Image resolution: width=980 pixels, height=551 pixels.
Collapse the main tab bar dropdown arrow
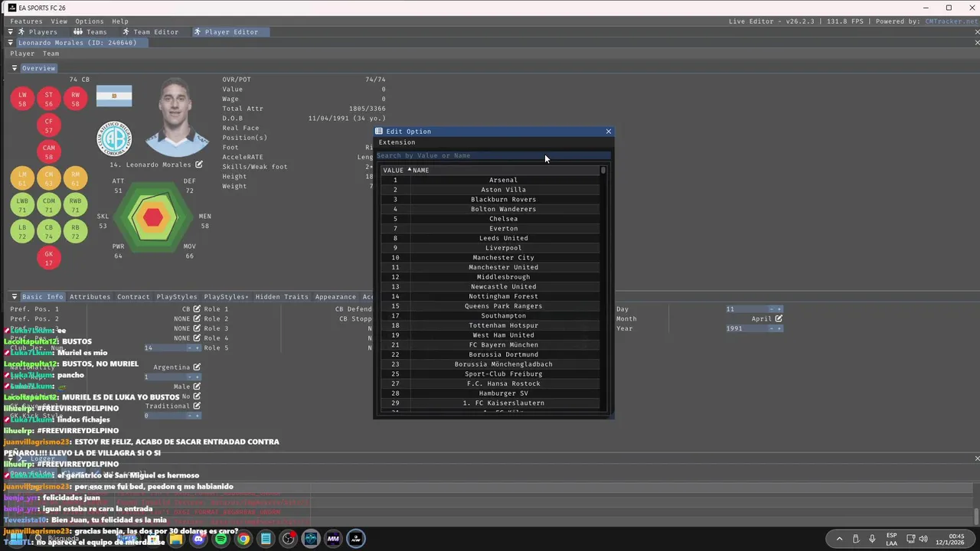(11, 32)
